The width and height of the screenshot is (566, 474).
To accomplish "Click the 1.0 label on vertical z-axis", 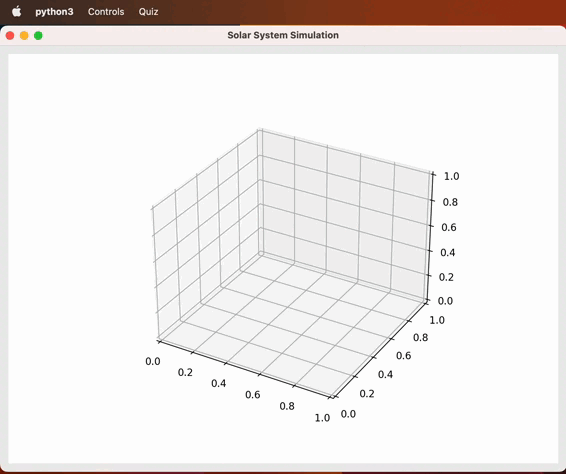I will click(451, 176).
